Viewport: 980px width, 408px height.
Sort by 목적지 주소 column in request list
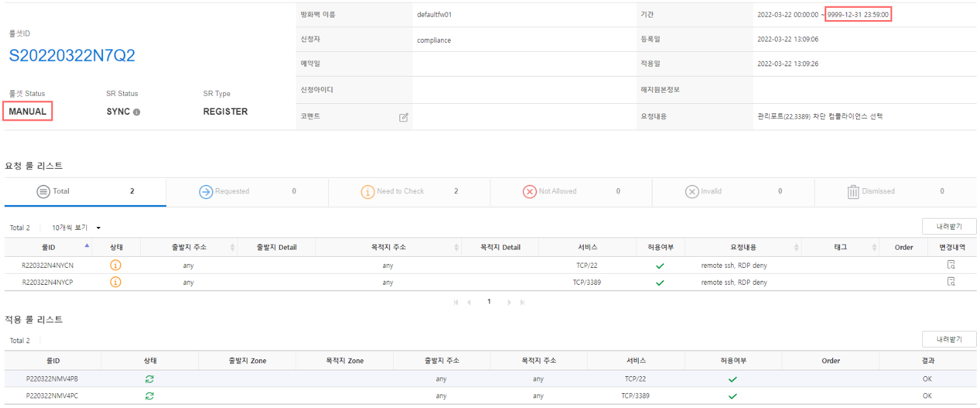click(x=388, y=247)
